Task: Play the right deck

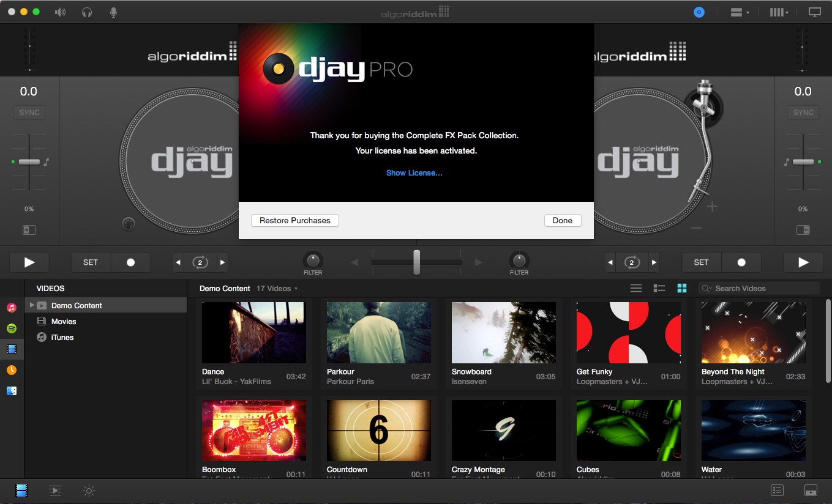Action: click(x=803, y=262)
